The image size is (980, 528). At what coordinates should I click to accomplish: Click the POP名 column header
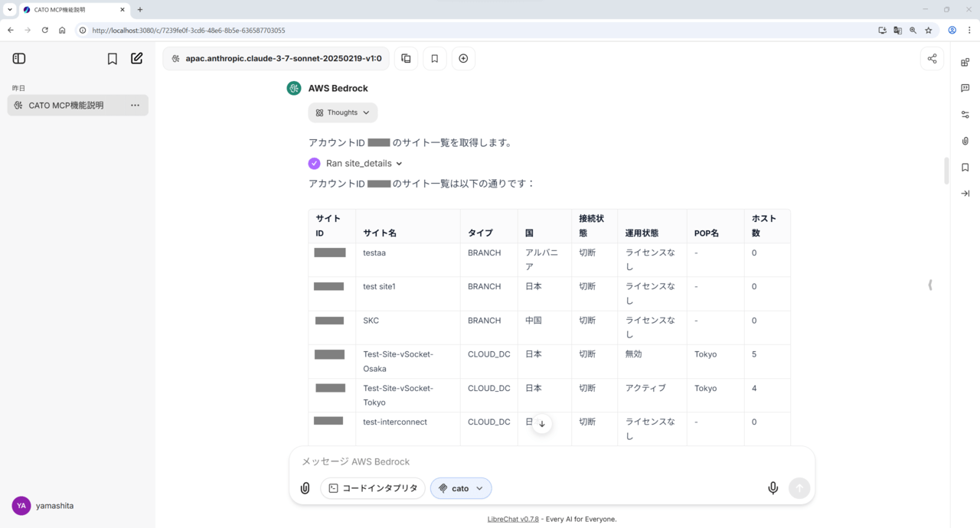tap(716, 227)
